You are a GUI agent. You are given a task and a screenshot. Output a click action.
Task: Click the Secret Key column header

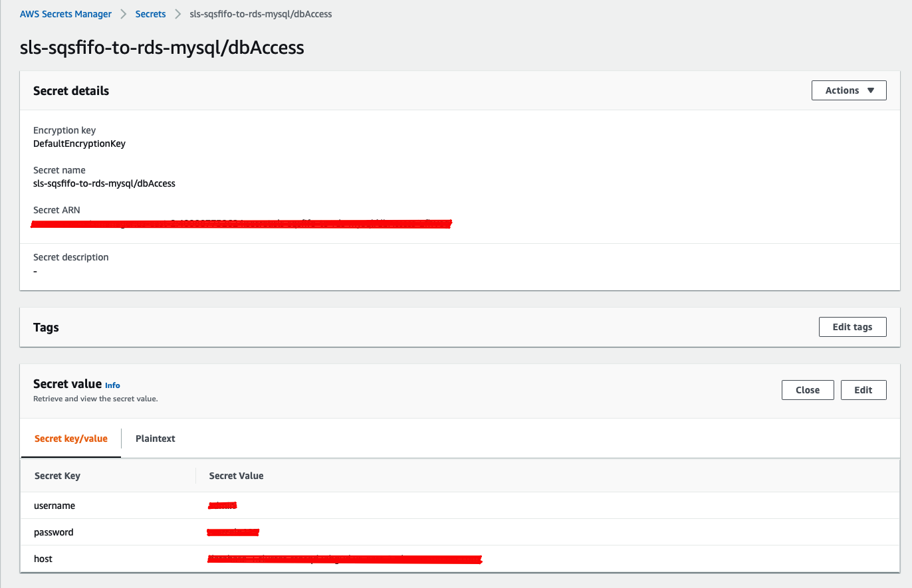point(57,476)
